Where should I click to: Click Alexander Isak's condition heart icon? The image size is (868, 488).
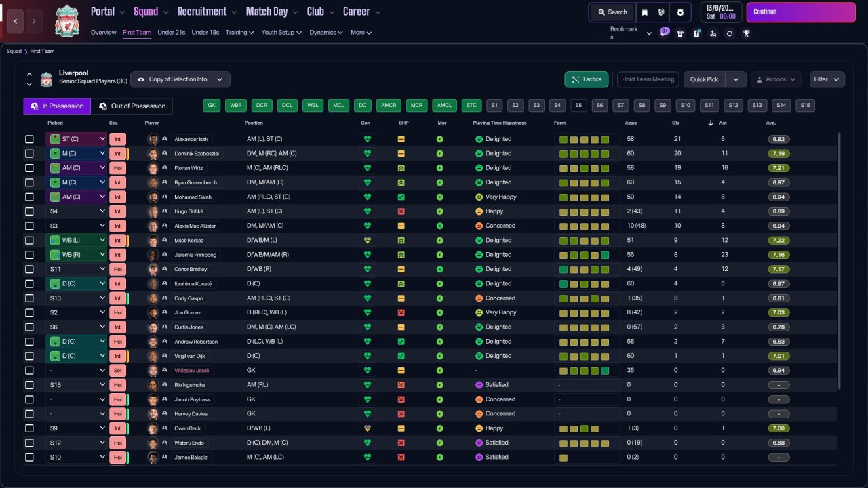(368, 139)
